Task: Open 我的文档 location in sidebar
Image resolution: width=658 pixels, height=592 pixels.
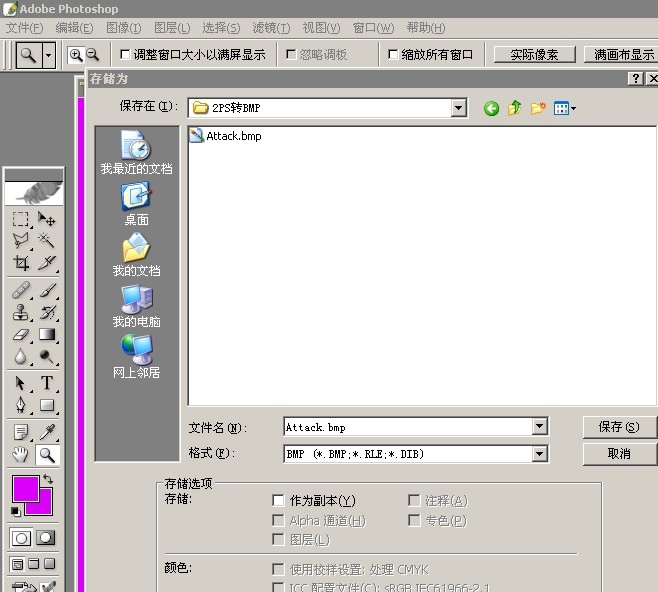Action: [136, 255]
